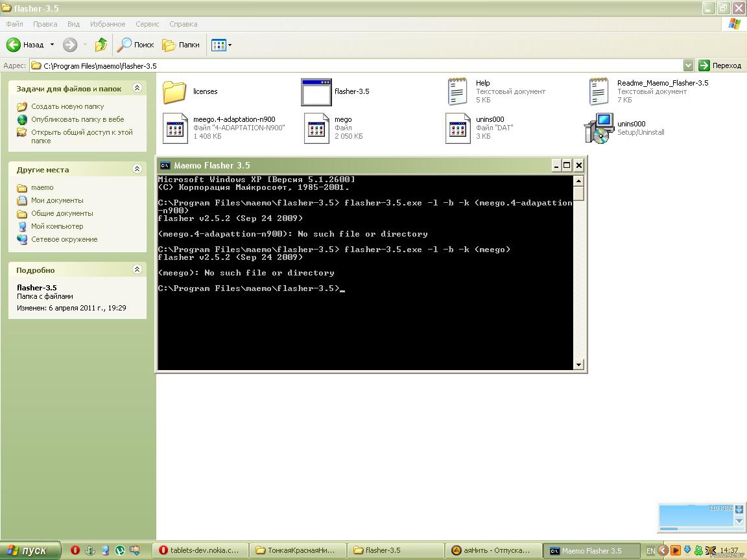747x560 pixels.
Task: Open Мои документы from Другие места
Action: tap(57, 200)
